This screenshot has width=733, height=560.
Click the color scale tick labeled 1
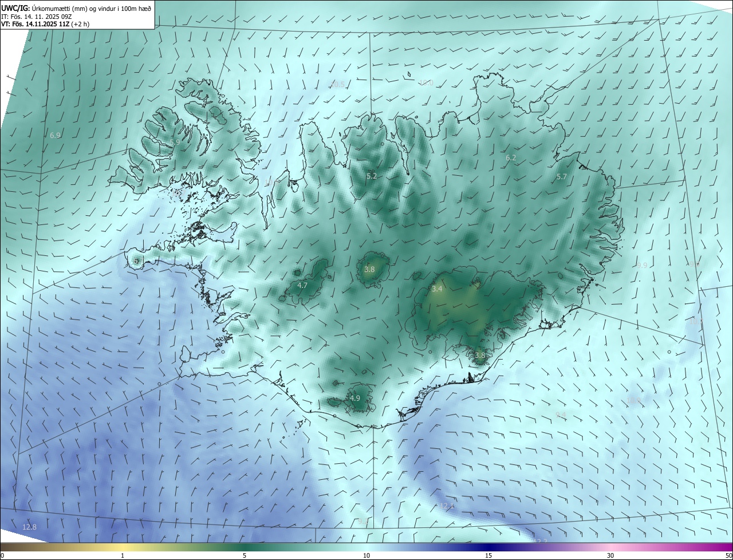coord(123,555)
